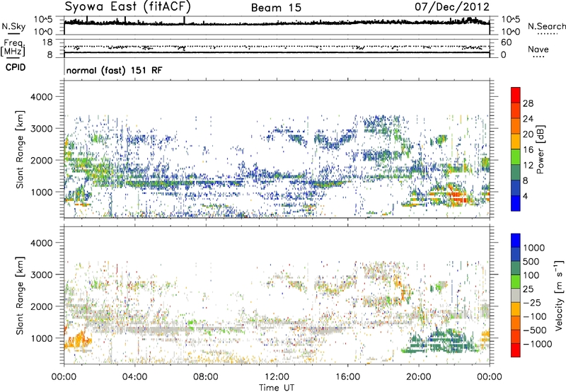Click the "16:00" time tick label
The width and height of the screenshot is (566, 392).
(347, 377)
